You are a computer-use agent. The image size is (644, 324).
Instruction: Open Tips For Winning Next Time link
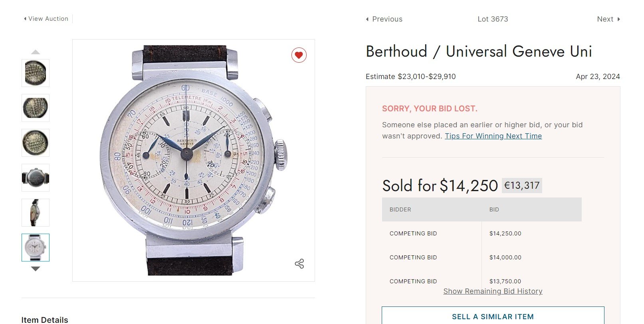tap(493, 136)
